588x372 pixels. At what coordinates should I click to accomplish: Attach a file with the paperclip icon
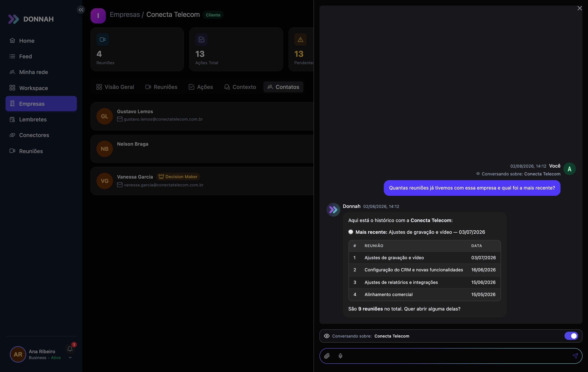327,356
